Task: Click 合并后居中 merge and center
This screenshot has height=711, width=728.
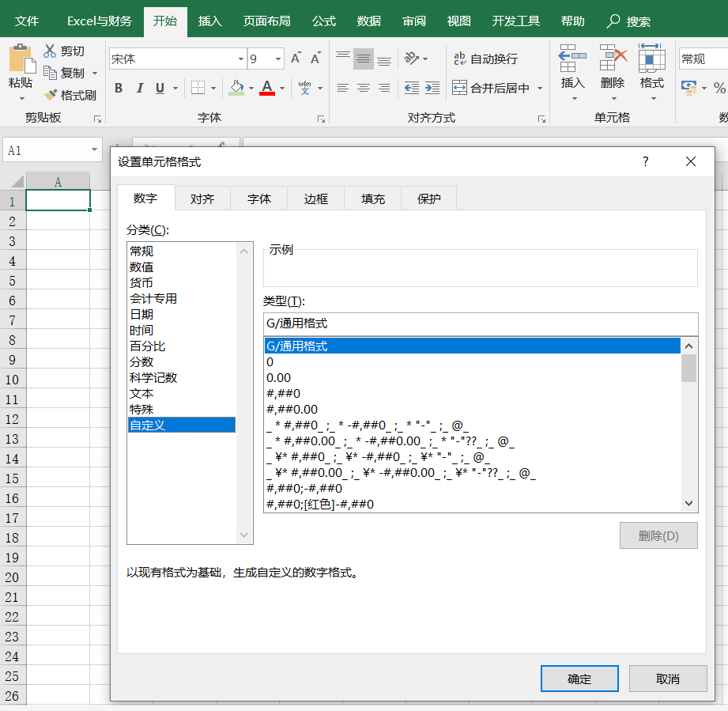Action: point(491,88)
